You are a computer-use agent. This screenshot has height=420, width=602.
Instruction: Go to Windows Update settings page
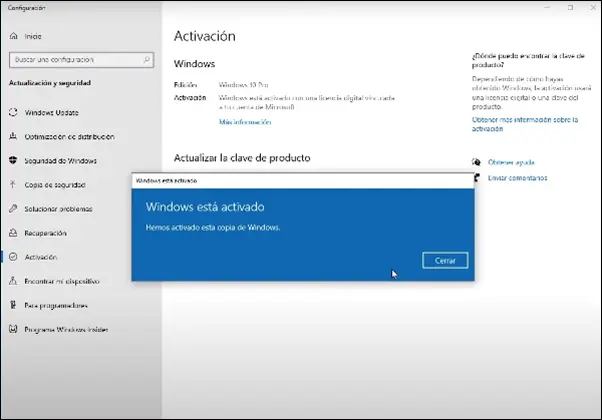tap(51, 112)
